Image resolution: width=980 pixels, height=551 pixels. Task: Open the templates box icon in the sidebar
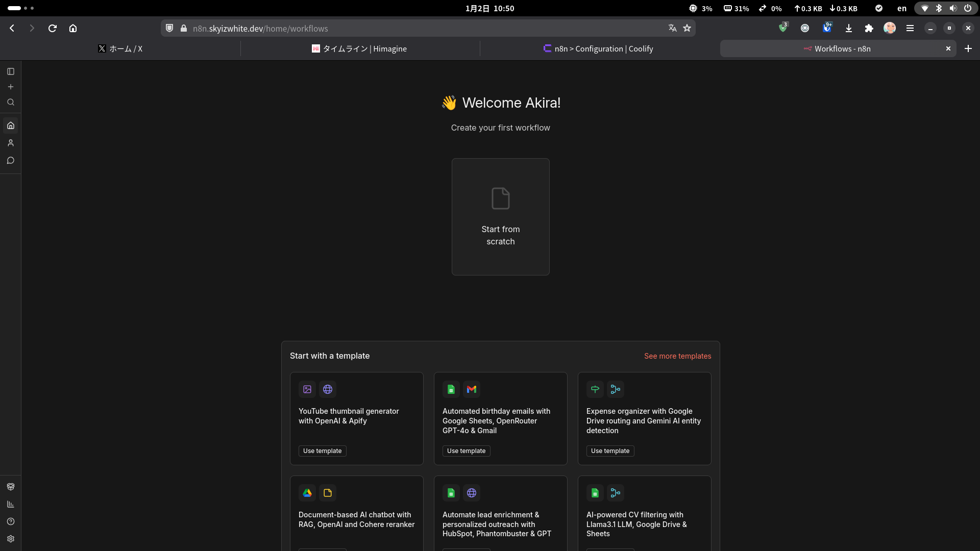point(11,487)
